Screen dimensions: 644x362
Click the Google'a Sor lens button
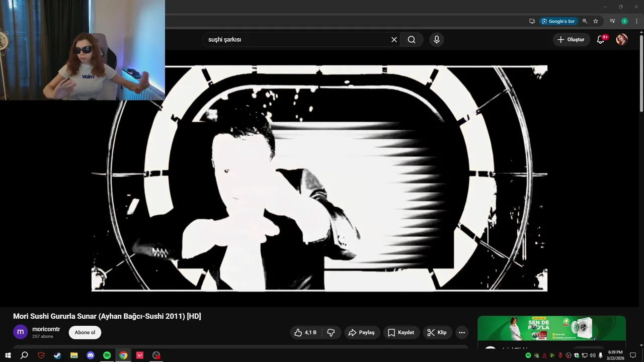pyautogui.click(x=558, y=21)
